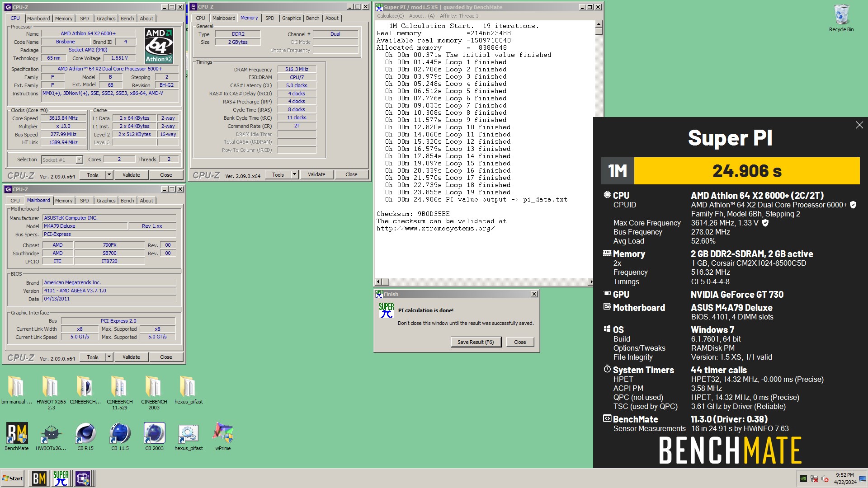Open the CINEBENCH 11.529 folder
The image size is (868, 488).
[119, 392]
